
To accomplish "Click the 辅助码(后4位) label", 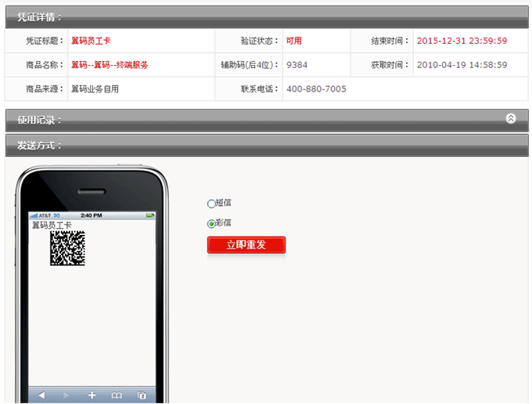I will [x=250, y=65].
